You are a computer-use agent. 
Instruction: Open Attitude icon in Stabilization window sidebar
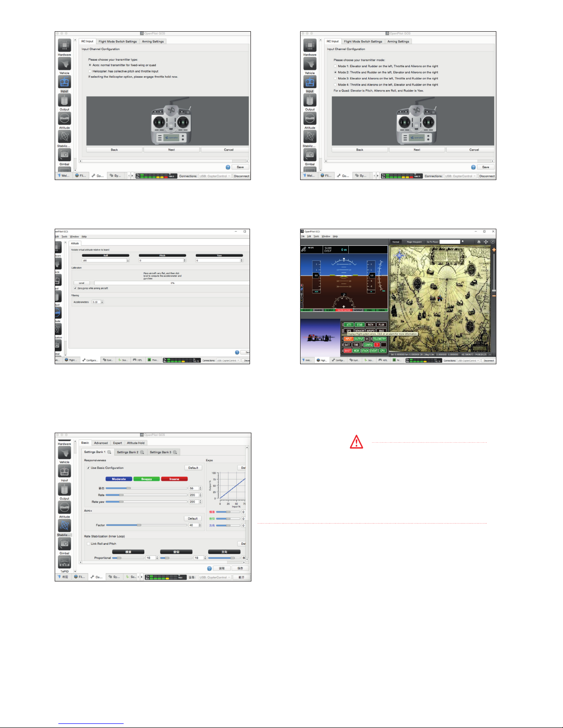coord(64,508)
